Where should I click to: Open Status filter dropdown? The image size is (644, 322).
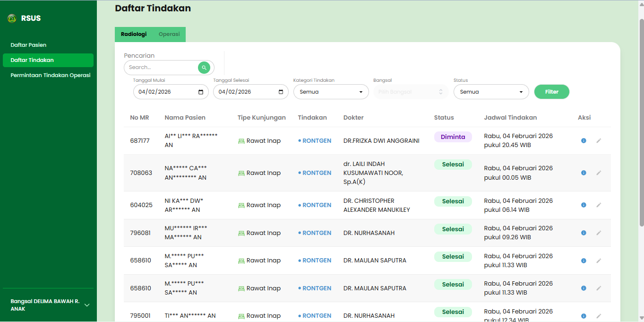pos(491,92)
